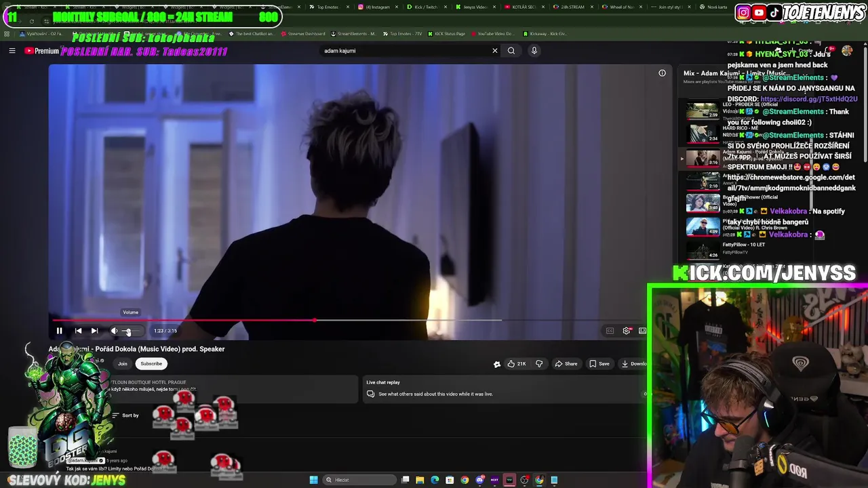Switch to the Wheel of Names tab

click(622, 7)
